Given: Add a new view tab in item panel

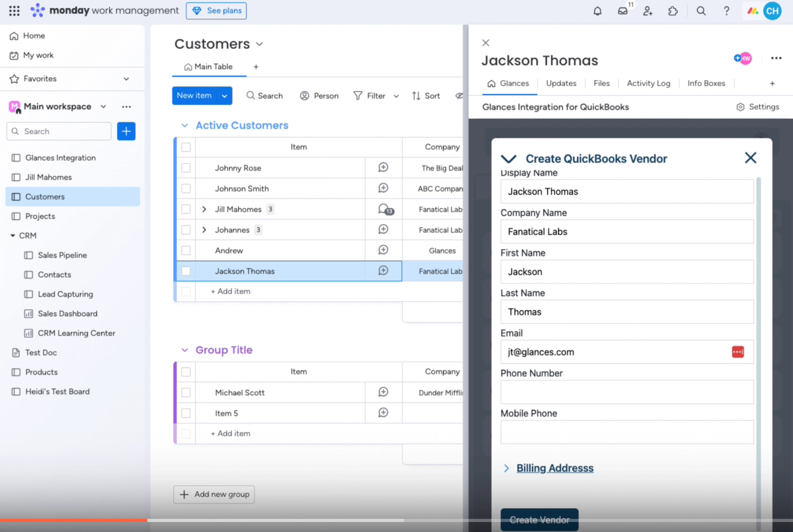Looking at the screenshot, I should coord(772,83).
